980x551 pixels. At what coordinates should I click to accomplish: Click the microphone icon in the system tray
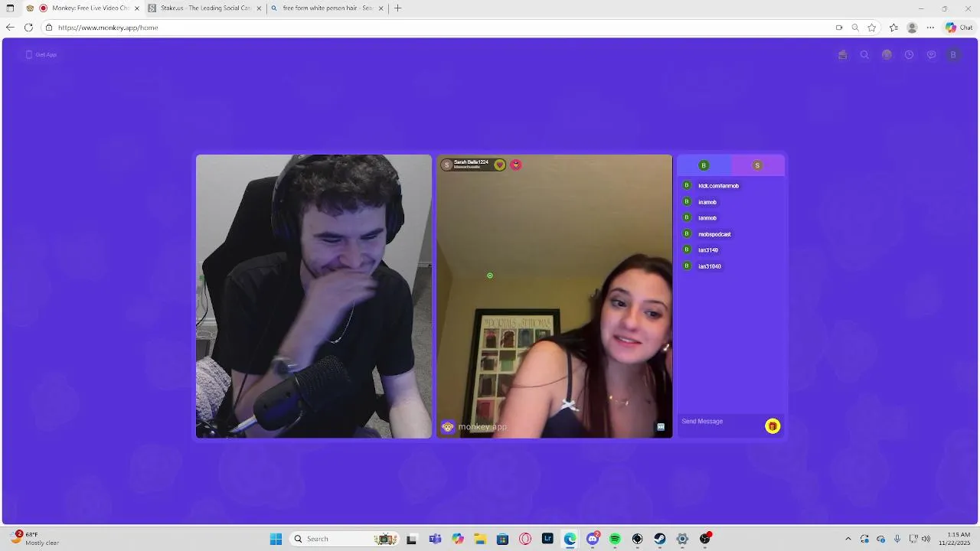(897, 539)
